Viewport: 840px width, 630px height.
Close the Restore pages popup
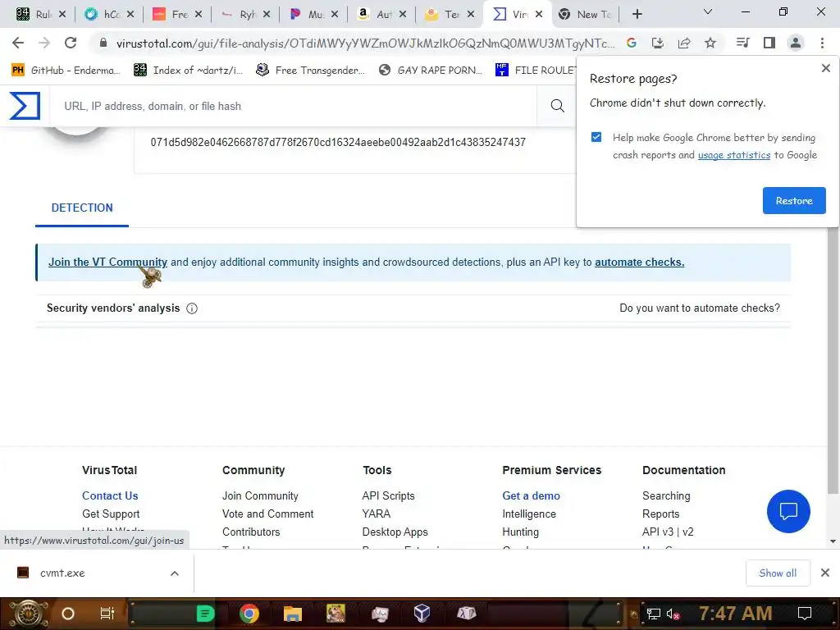pos(825,68)
